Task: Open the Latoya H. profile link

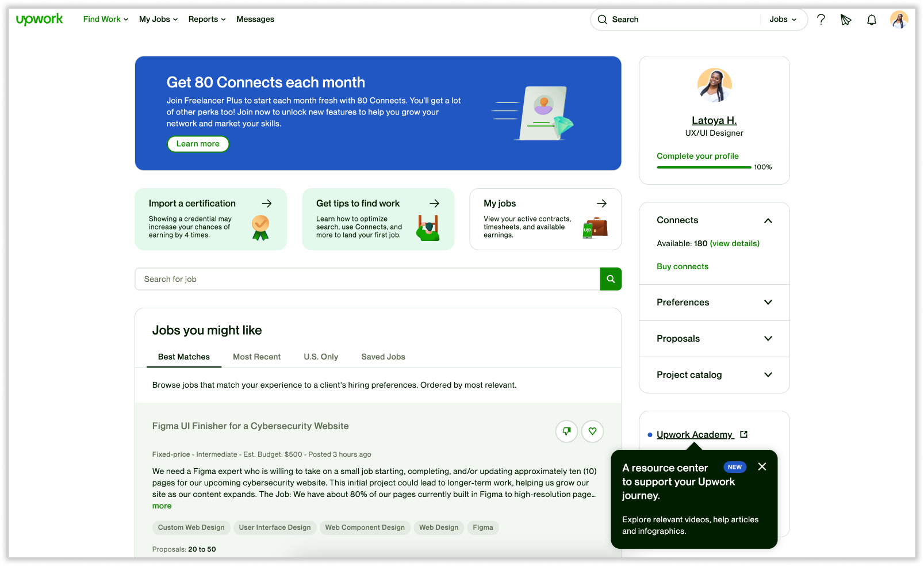Action: coord(714,120)
